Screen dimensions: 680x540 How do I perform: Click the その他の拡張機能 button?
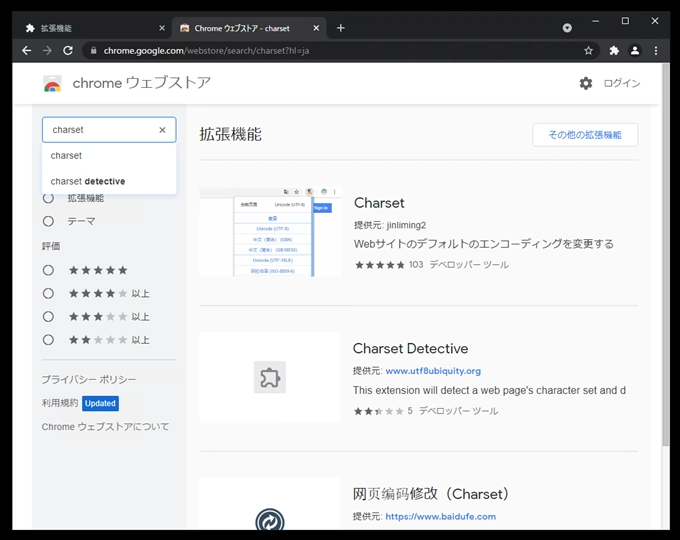pyautogui.click(x=585, y=135)
